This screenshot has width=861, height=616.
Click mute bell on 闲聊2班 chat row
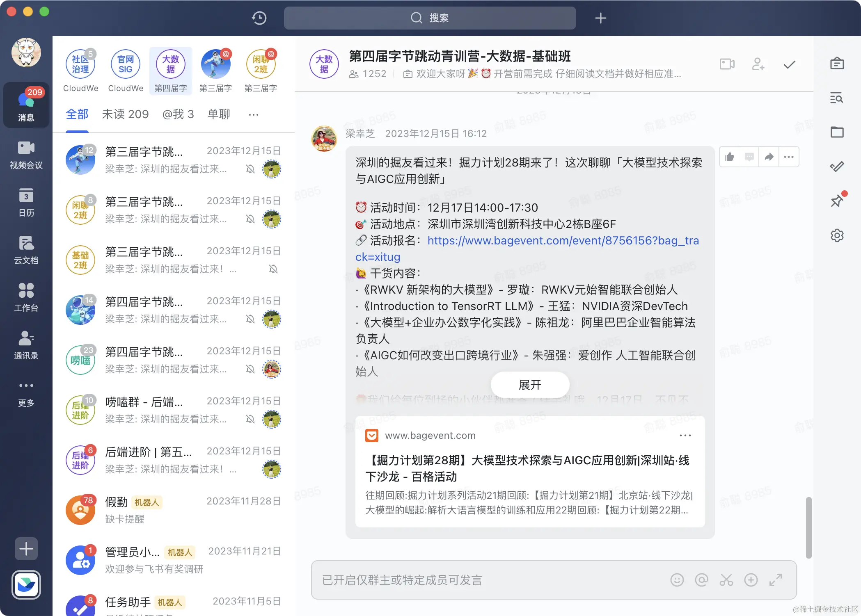point(250,219)
